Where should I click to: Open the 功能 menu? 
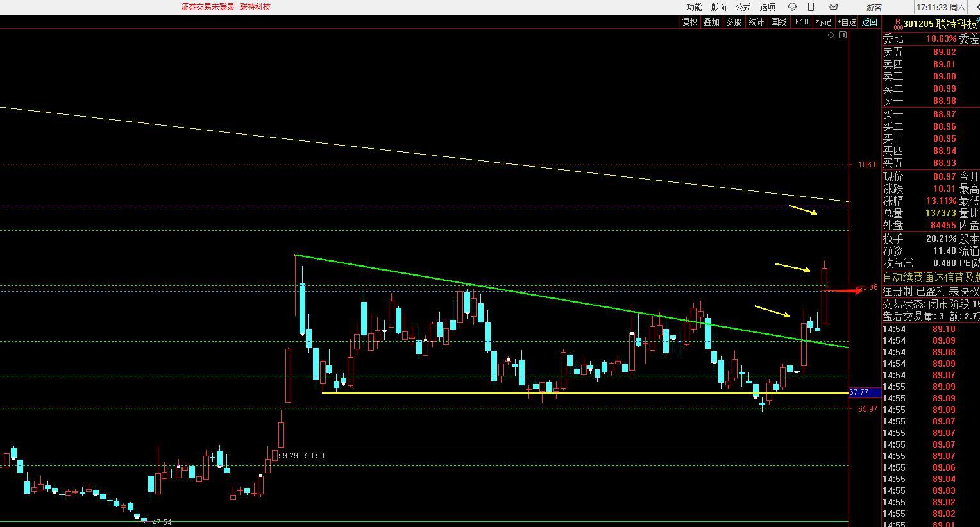pyautogui.click(x=694, y=7)
